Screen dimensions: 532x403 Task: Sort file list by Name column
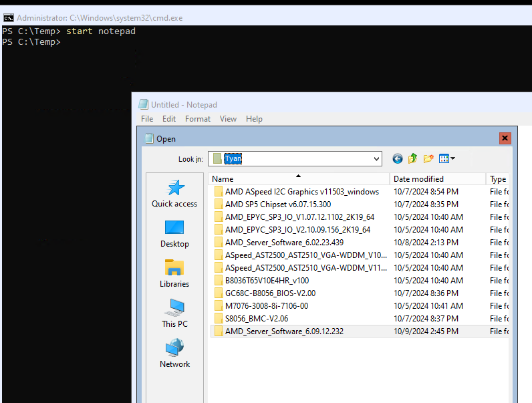click(x=299, y=178)
